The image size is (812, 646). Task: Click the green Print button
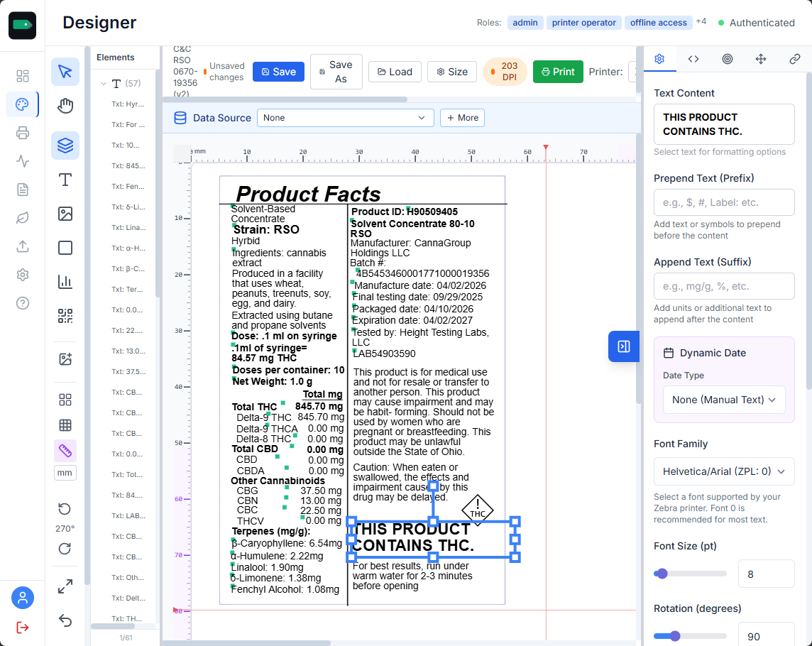558,72
